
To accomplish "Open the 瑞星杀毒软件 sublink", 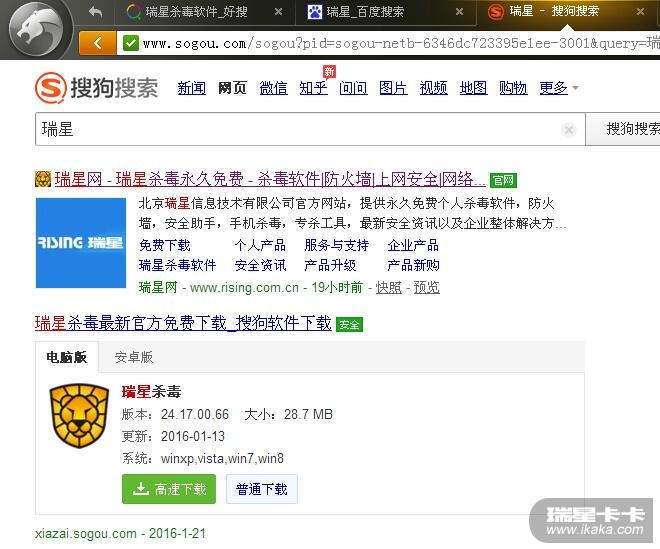I will pos(177,265).
